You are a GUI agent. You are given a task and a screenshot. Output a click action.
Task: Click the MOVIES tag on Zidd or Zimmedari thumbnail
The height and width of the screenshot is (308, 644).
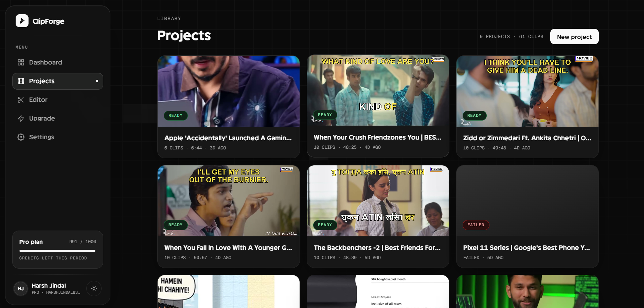tap(584, 58)
